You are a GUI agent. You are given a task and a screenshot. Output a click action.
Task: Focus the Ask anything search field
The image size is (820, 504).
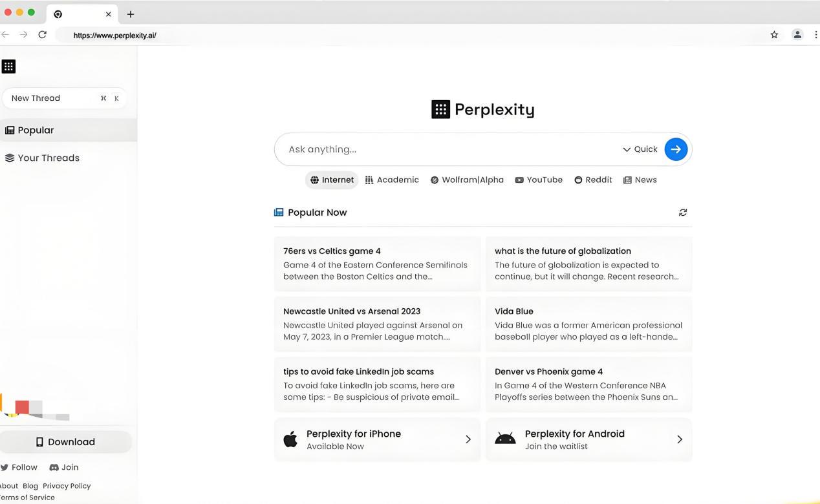[446, 149]
